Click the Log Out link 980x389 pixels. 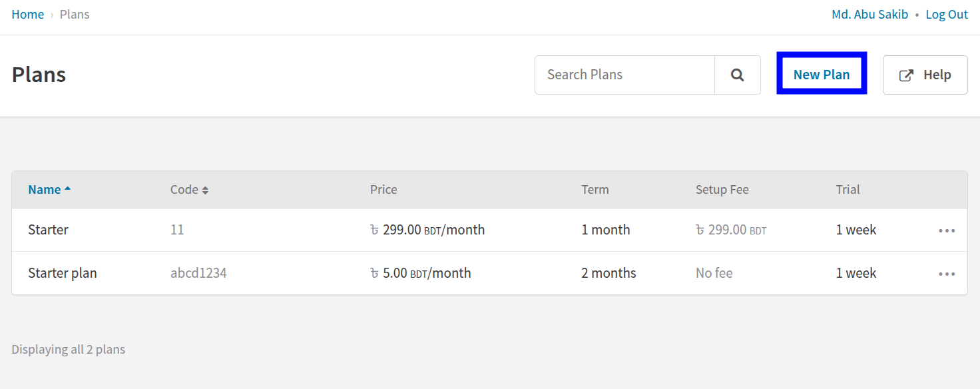[946, 15]
